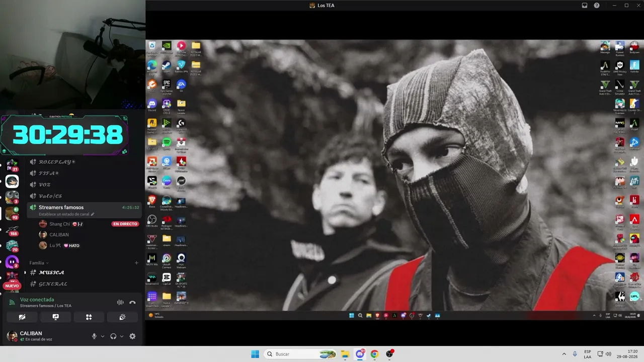Open the purple server with badge 2
Screen dimensions: 644x362
click(x=12, y=262)
